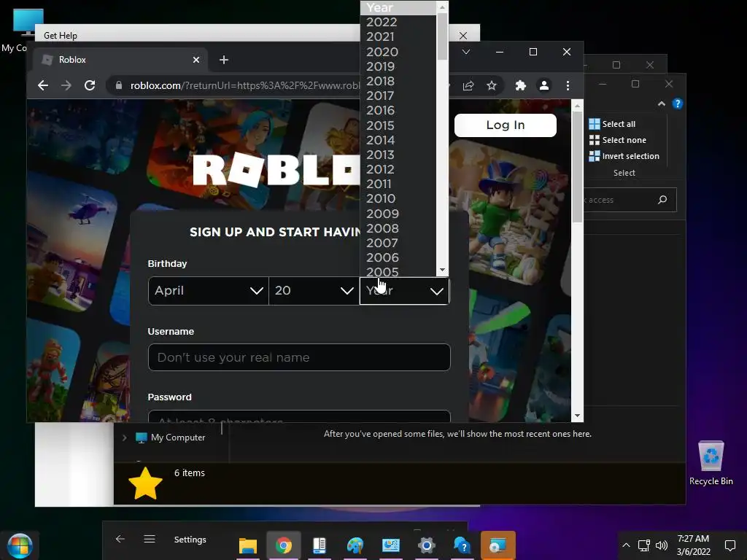
Task: Open a new Chrome tab
Action: tap(224, 60)
